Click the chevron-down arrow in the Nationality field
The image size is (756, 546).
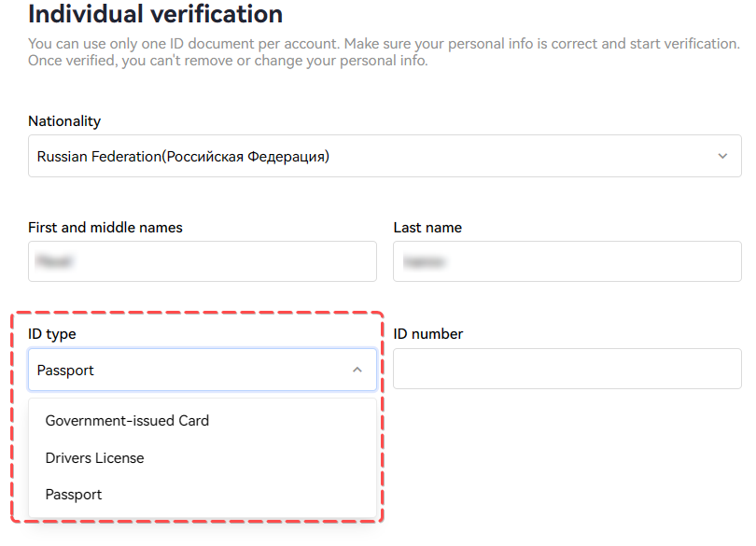pos(722,156)
